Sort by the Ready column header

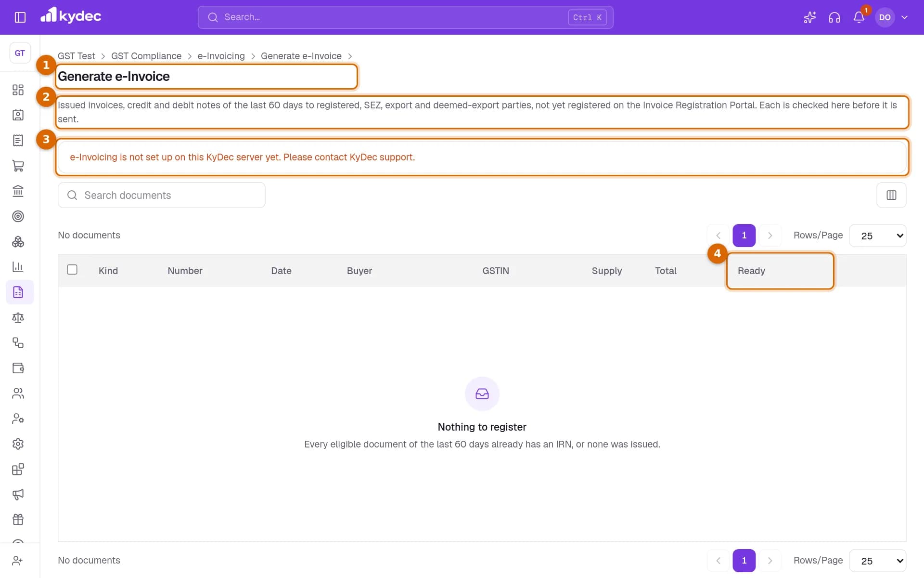click(751, 271)
